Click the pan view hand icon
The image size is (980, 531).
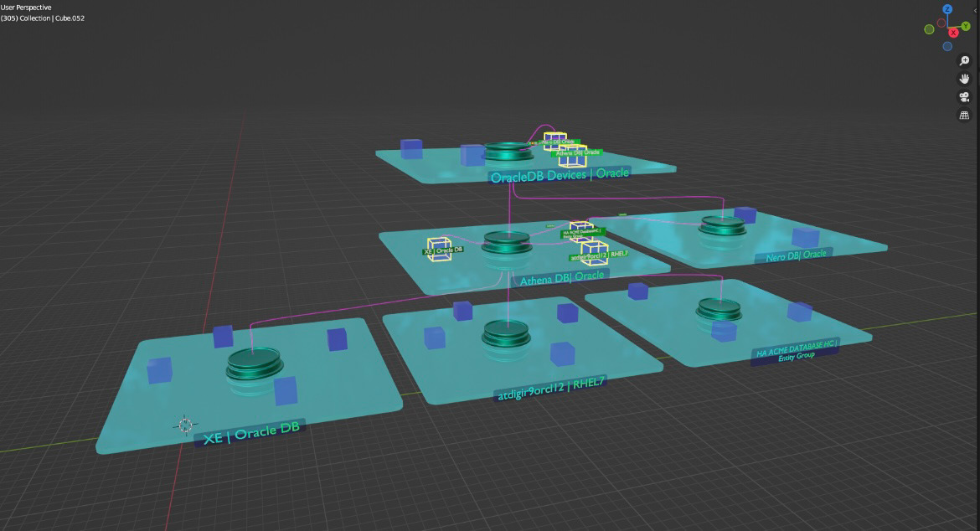pyautogui.click(x=964, y=79)
